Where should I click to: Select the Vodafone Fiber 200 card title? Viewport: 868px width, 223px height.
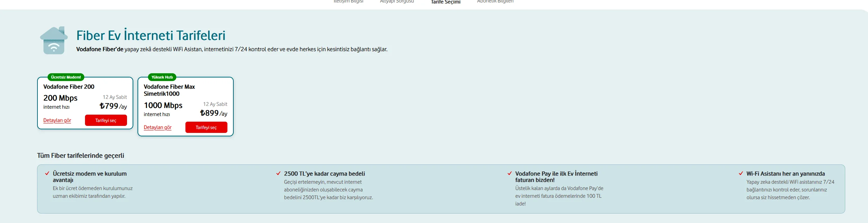coord(69,87)
